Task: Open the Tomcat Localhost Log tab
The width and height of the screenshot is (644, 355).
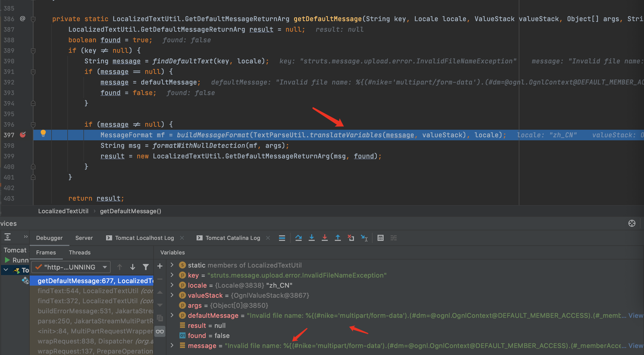Action: click(x=140, y=238)
